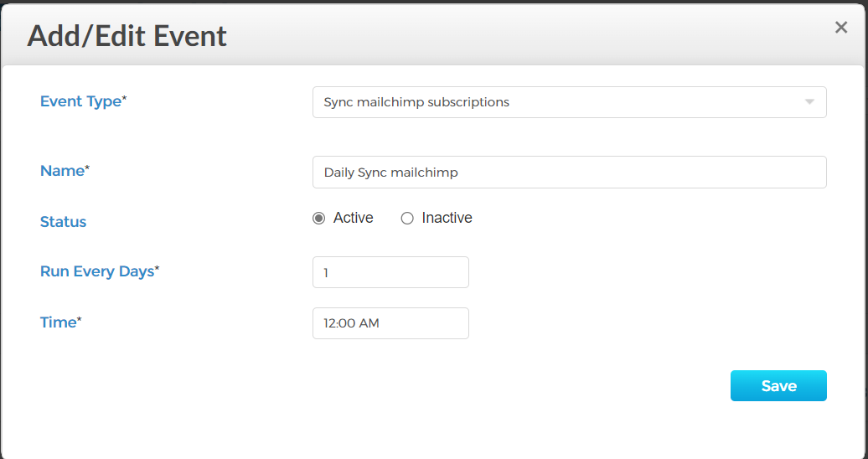The image size is (868, 459).
Task: Click the 'Active' radio label text
Action: [353, 218]
